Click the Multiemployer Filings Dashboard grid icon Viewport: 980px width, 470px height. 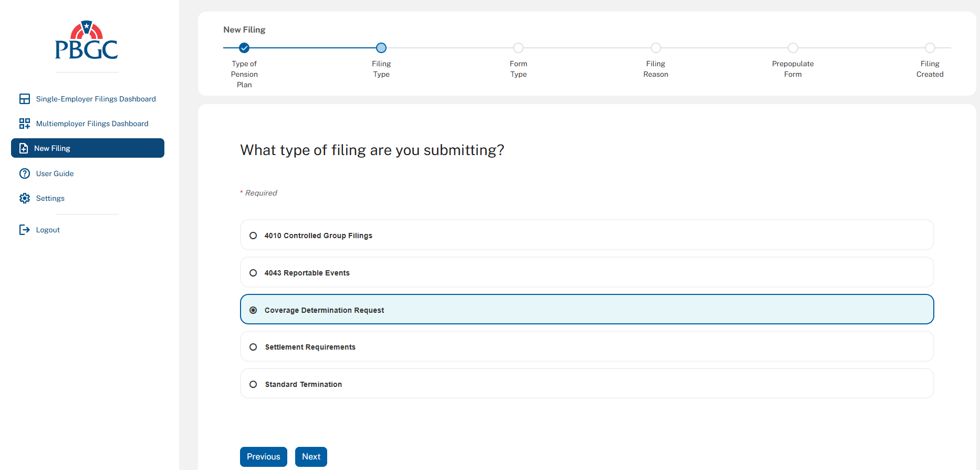click(25, 124)
